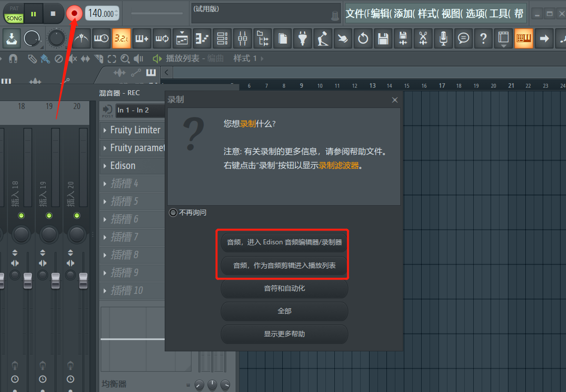Toggle green enable LED for insert 20
Image resolution: width=566 pixels, height=392 pixels.
pyautogui.click(x=77, y=216)
